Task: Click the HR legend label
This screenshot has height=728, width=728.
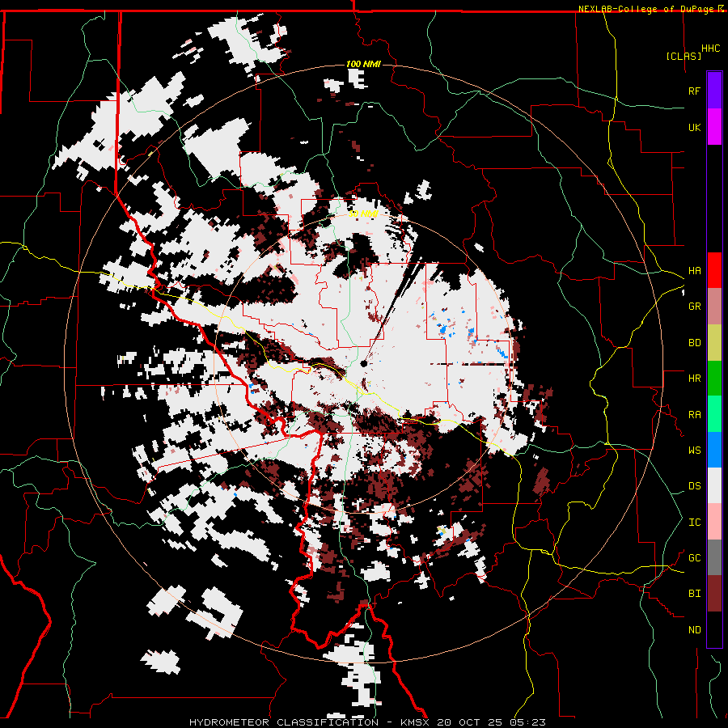Action: tap(694, 379)
